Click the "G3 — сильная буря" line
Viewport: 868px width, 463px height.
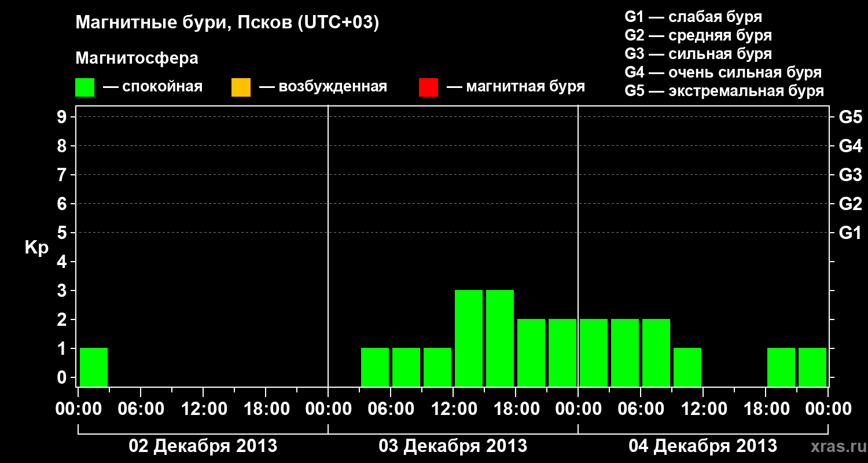point(698,54)
